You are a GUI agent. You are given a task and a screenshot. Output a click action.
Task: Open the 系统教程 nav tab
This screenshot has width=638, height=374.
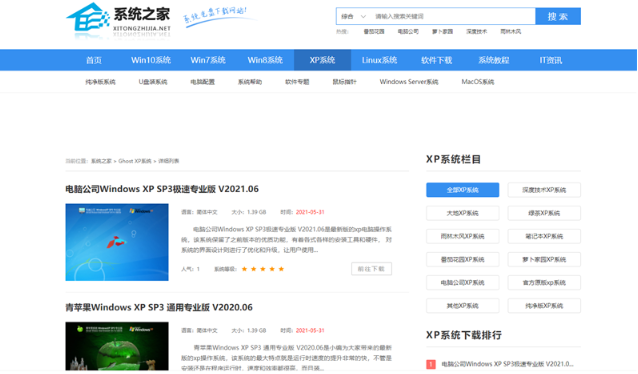point(494,60)
